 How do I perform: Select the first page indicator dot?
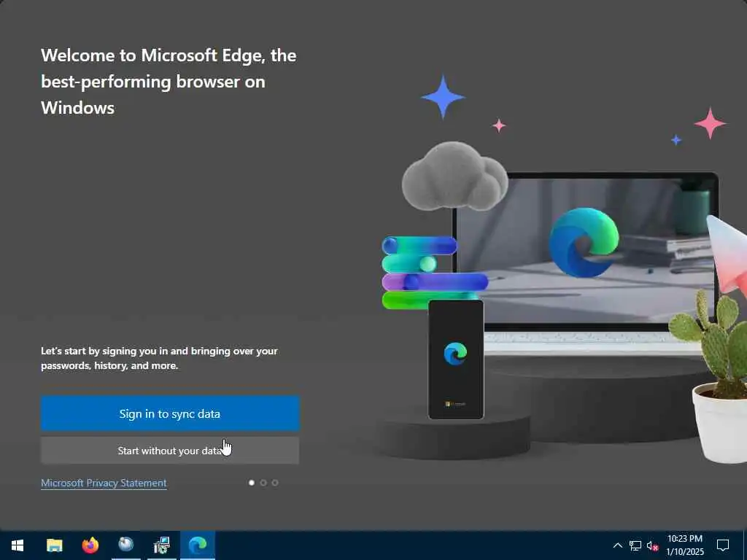(x=252, y=483)
